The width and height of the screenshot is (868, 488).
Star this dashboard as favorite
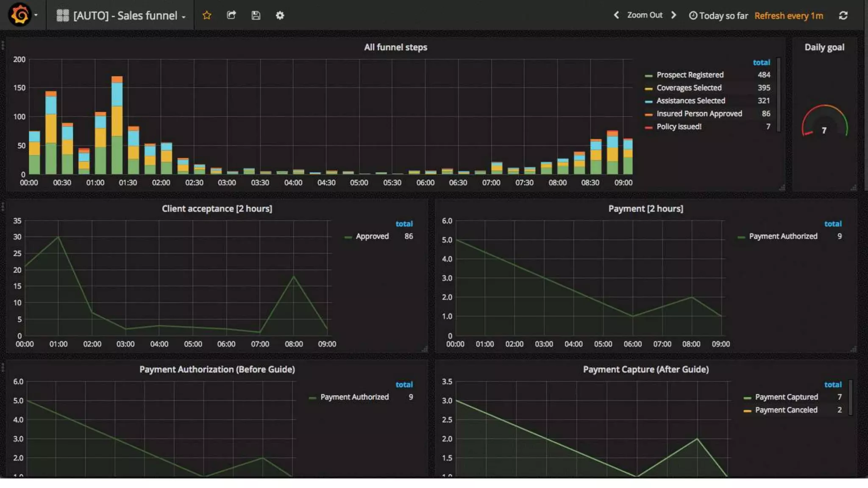point(207,15)
